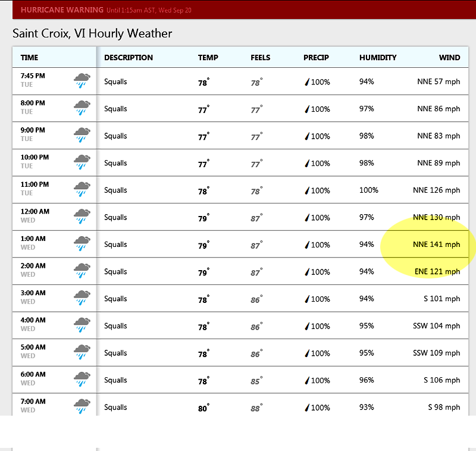Click the squall icon for 7:45 PM
Viewport: 476px width, 451px height.
point(82,80)
